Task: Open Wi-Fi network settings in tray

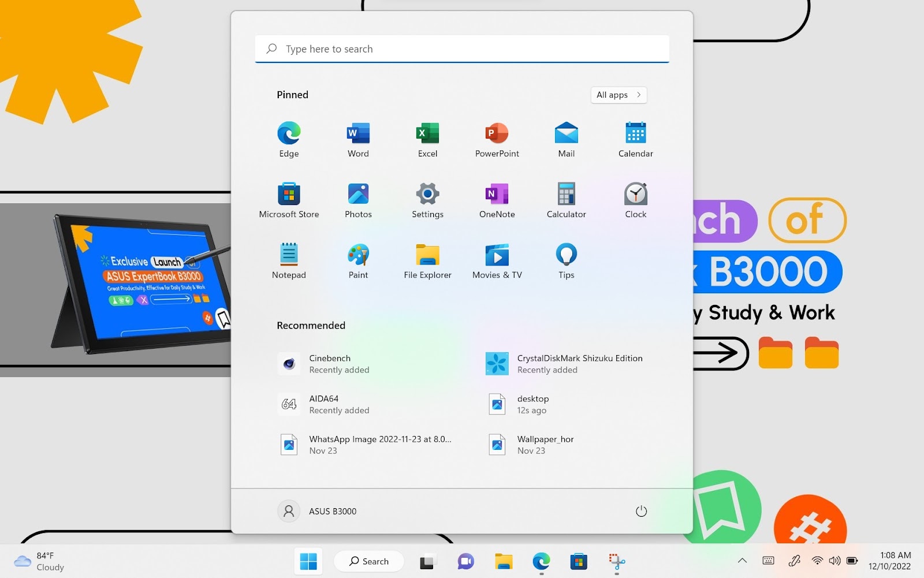Action: coord(817,561)
